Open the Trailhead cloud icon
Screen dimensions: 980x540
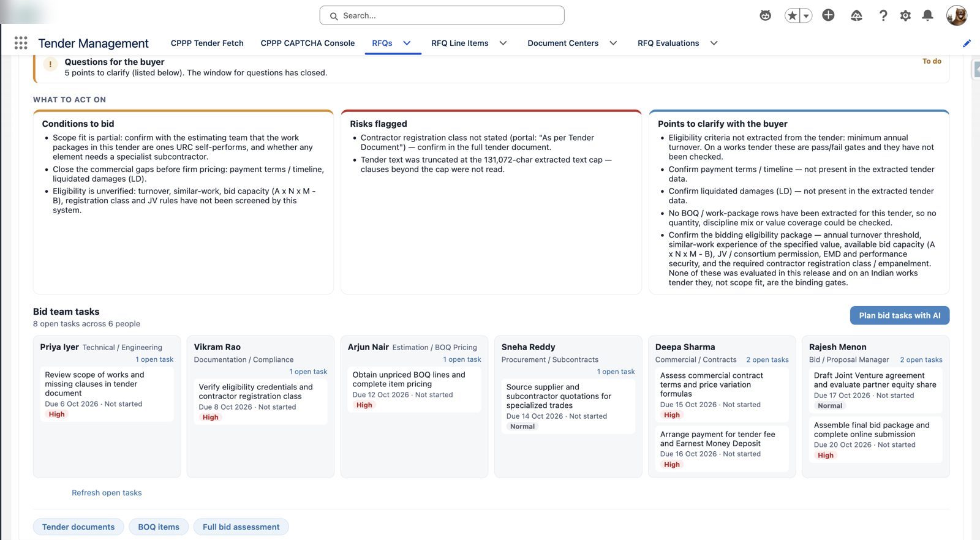tap(856, 15)
